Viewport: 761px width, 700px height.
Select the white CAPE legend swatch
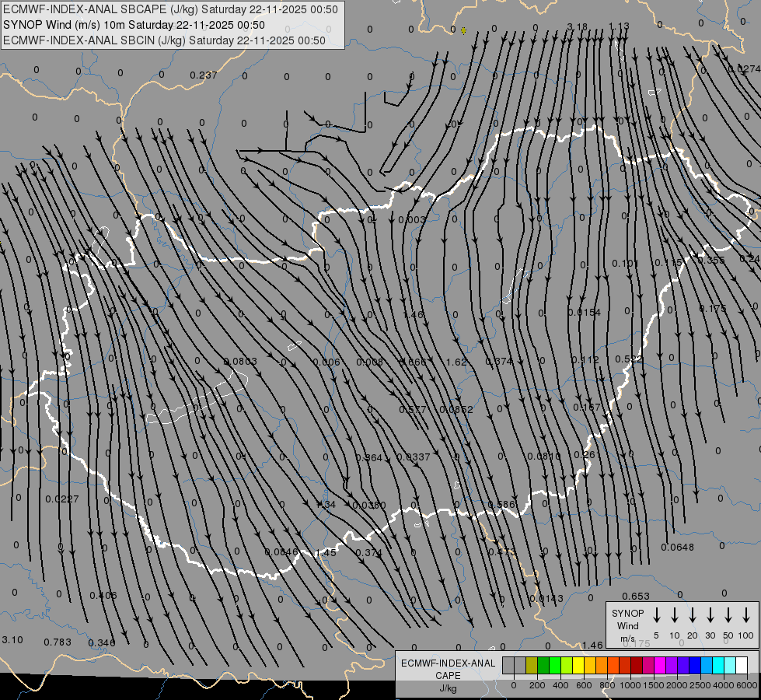[x=741, y=666]
